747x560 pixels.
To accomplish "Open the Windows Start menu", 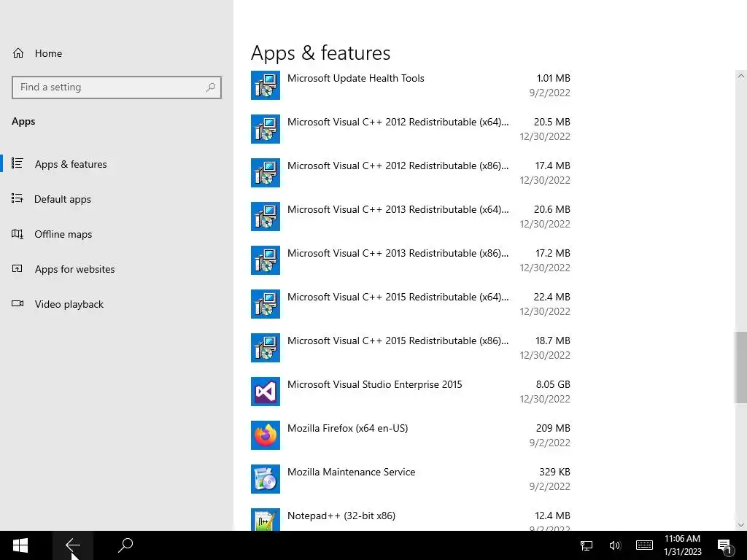I will [x=20, y=545].
